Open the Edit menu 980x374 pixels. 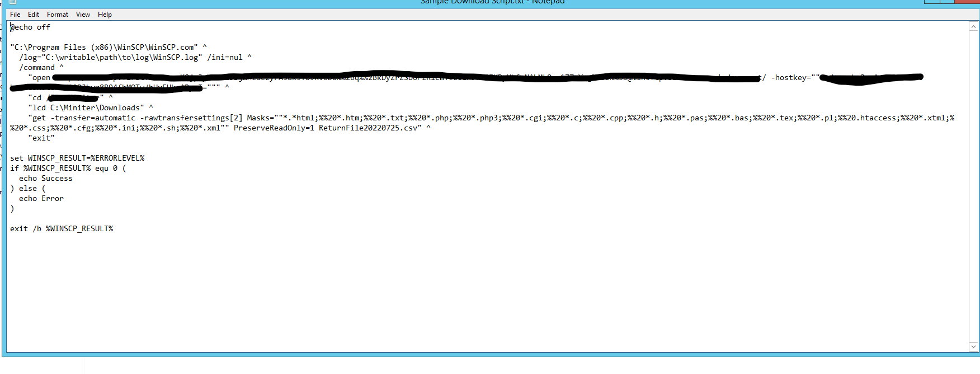tap(34, 15)
